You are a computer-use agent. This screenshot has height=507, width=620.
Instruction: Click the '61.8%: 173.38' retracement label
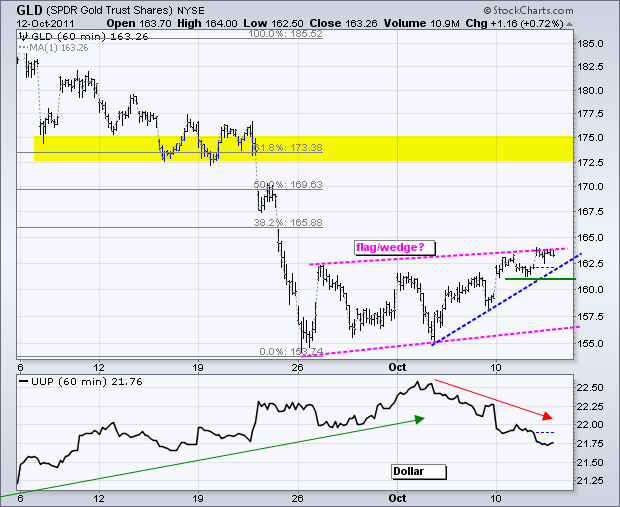288,148
